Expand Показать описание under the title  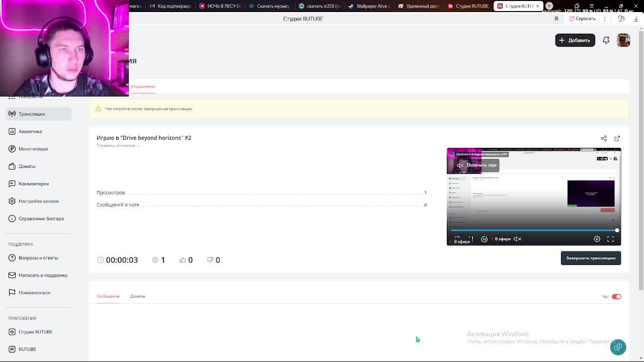coord(118,145)
